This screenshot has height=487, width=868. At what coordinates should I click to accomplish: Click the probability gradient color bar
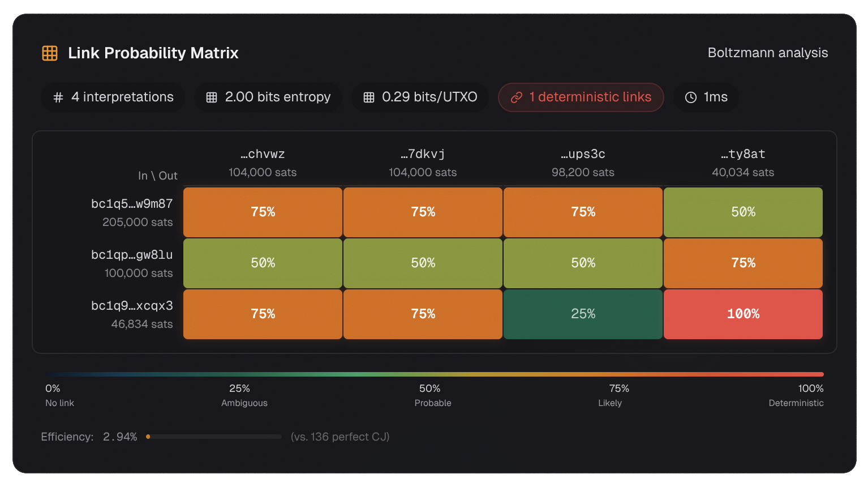click(434, 374)
